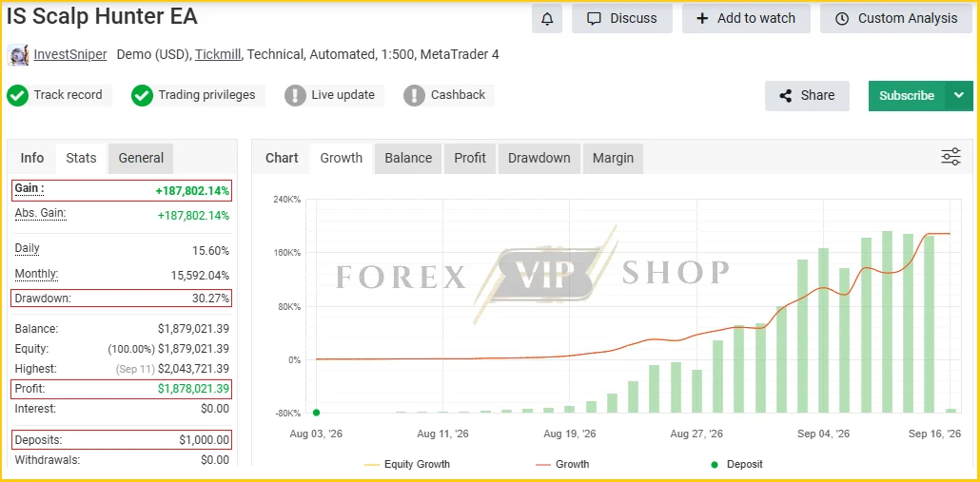Screen dimensions: 980x482
Task: Click the Cashback warning icon
Action: (415, 95)
